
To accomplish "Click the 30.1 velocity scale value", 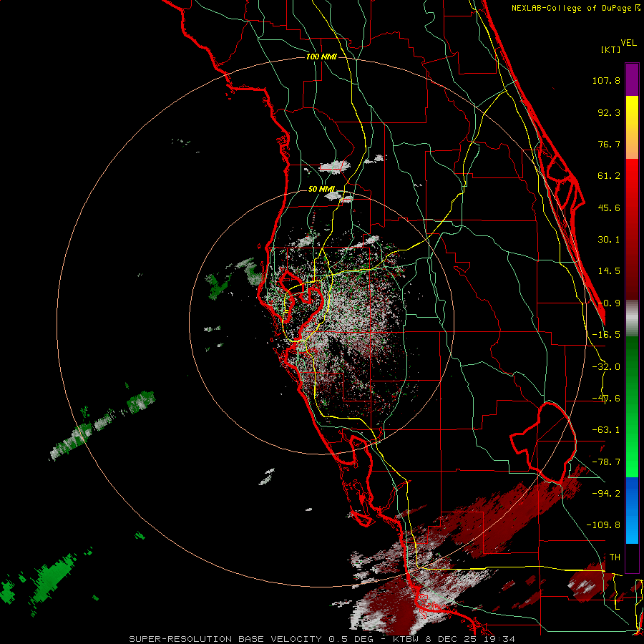I will (x=609, y=240).
